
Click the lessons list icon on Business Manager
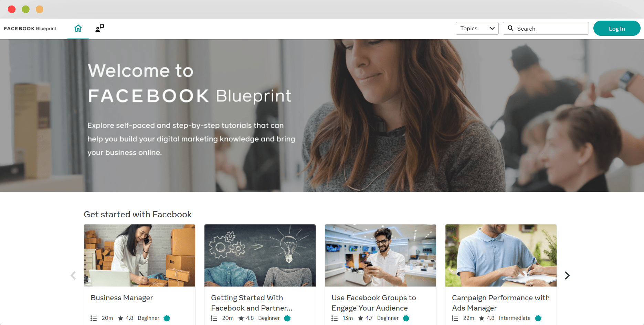(94, 318)
